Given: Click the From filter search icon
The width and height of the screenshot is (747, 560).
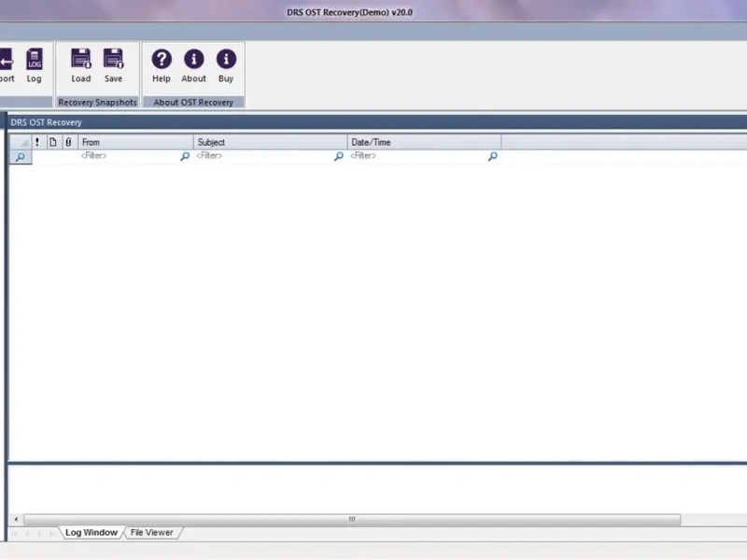Looking at the screenshot, I should point(185,156).
